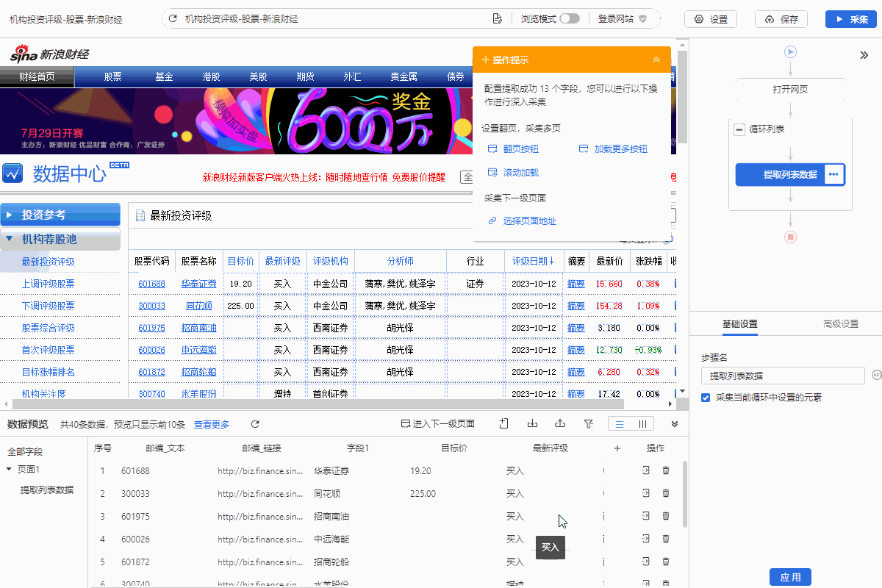882x588 pixels.
Task: Go to 财经首页 in the nav bar
Action: [37, 76]
